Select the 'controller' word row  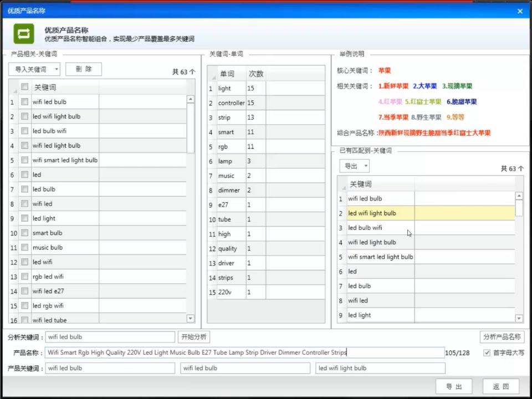(266, 103)
